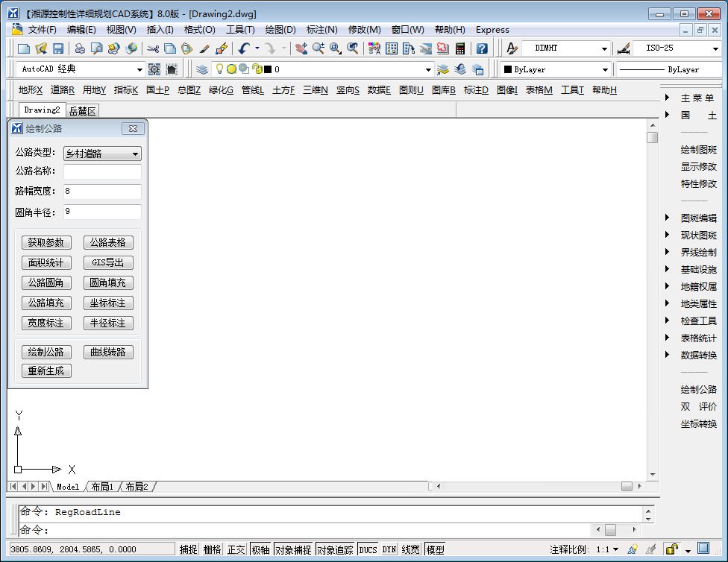This screenshot has height=562, width=728.
Task: Toggle 栅格 grid display in status bar
Action: (x=213, y=549)
